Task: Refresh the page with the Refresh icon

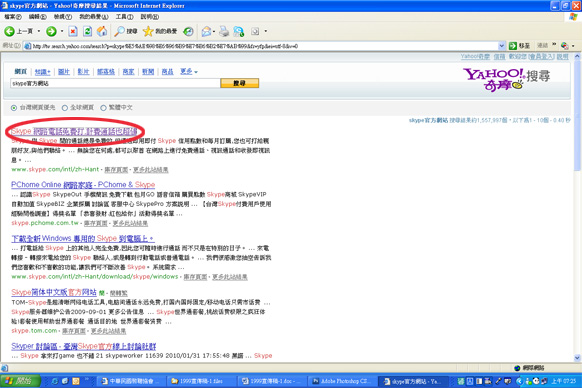Action: point(88,31)
